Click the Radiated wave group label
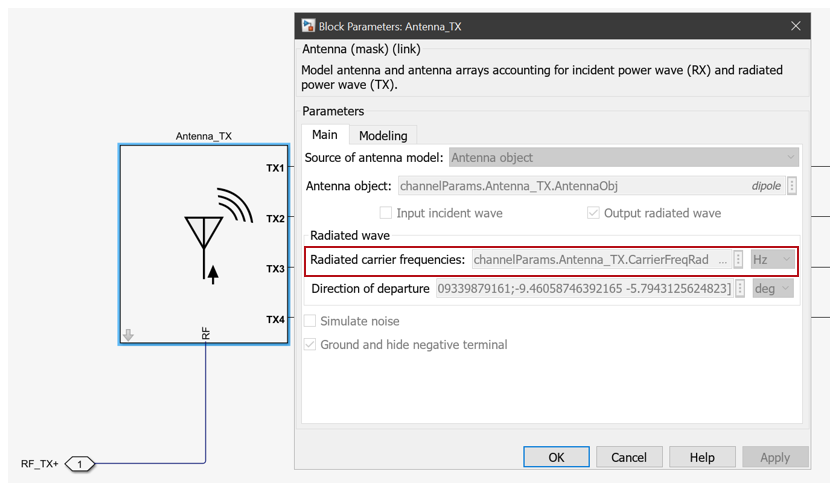This screenshot has width=830, height=492. pos(350,235)
